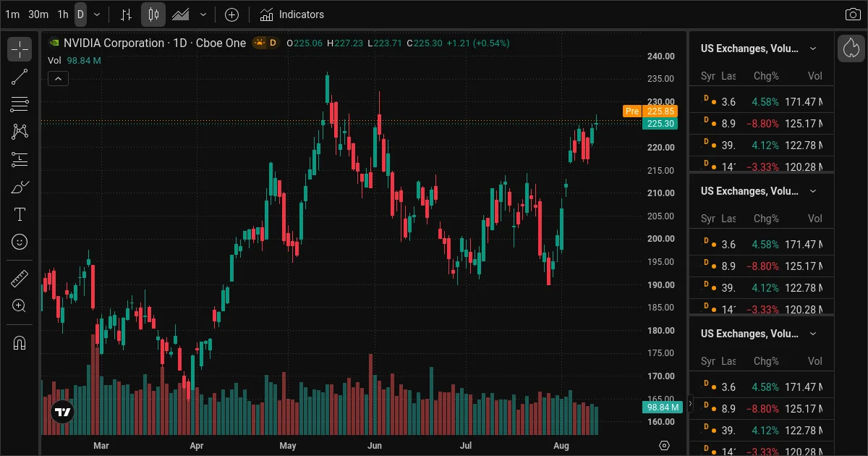Click the 225.30 last price label
The width and height of the screenshot is (868, 456).
click(659, 124)
